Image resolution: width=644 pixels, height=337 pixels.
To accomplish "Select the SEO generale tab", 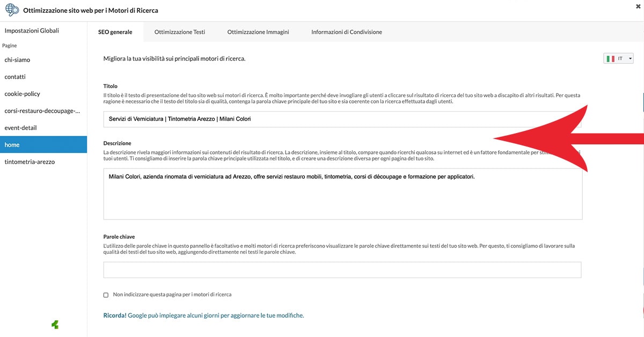I will [x=115, y=32].
